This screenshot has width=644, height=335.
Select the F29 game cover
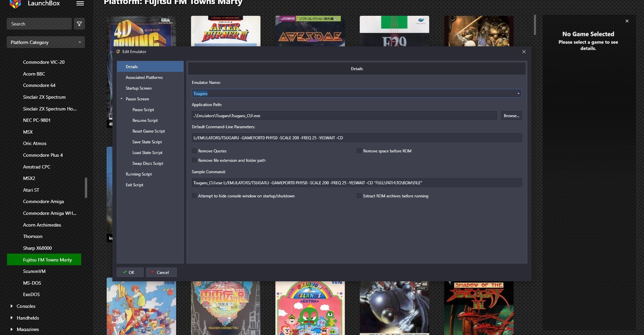394,31
